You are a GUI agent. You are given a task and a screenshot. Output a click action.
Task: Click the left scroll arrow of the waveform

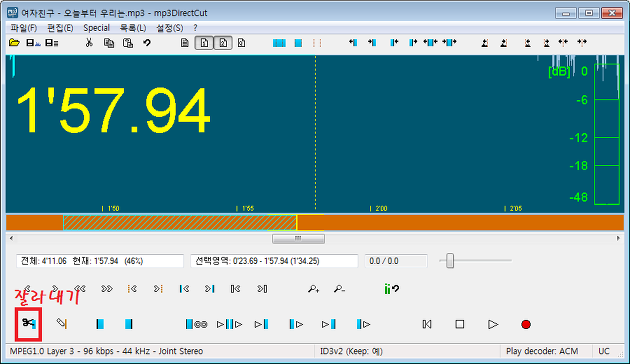11,239
